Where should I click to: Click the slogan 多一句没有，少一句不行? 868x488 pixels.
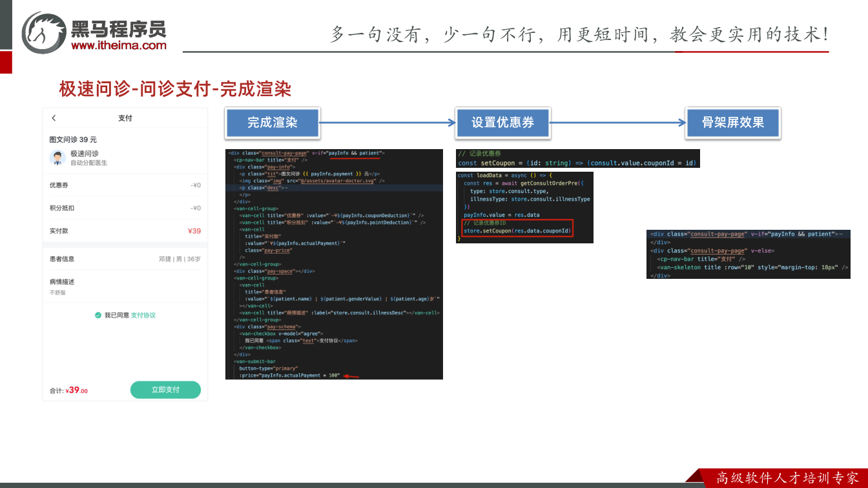tap(435, 34)
